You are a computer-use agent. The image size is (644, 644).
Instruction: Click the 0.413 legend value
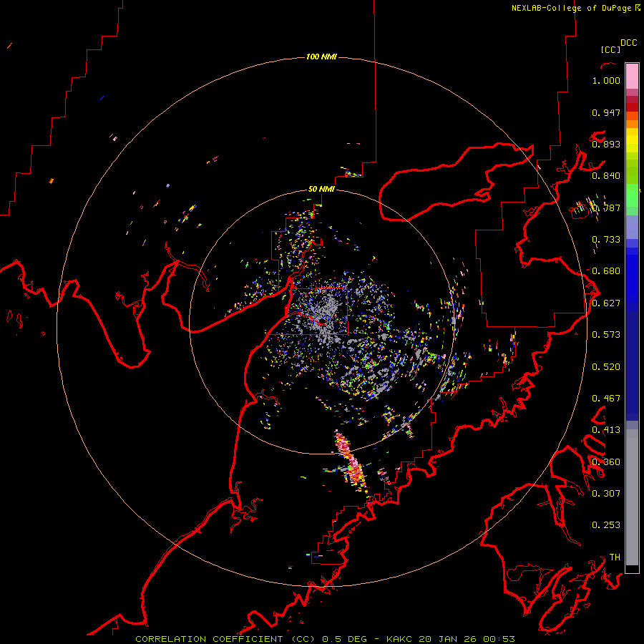click(x=606, y=430)
